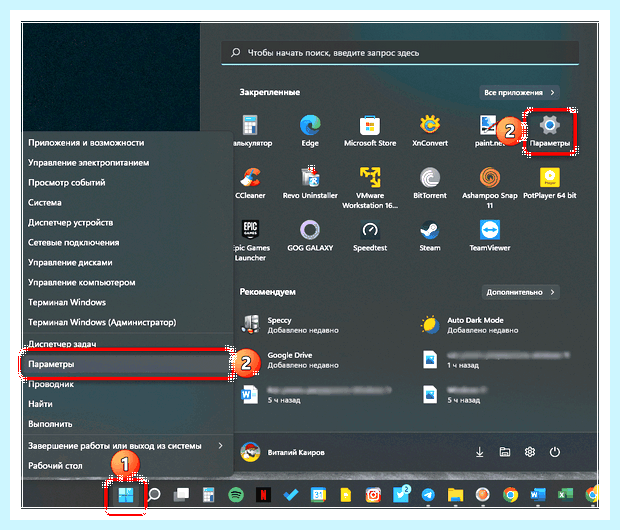Launch Microsoft Store pinned app
This screenshot has width=620, height=530.
[370, 131]
